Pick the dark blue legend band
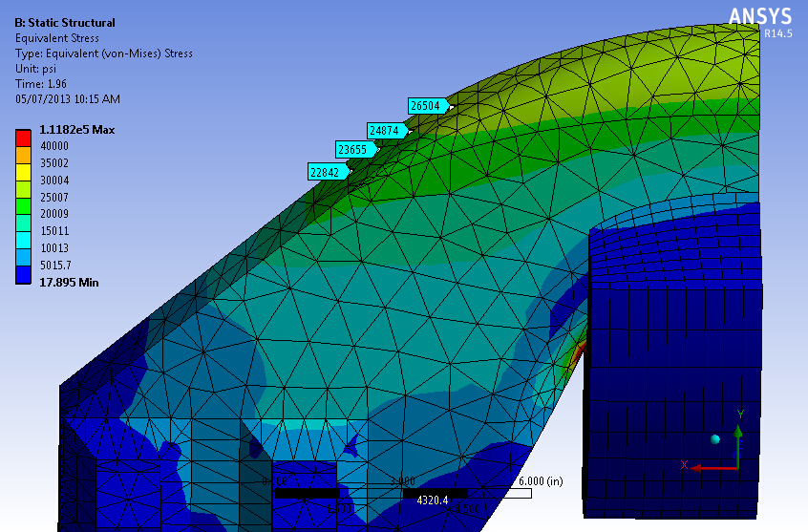The image size is (808, 532). (x=23, y=274)
